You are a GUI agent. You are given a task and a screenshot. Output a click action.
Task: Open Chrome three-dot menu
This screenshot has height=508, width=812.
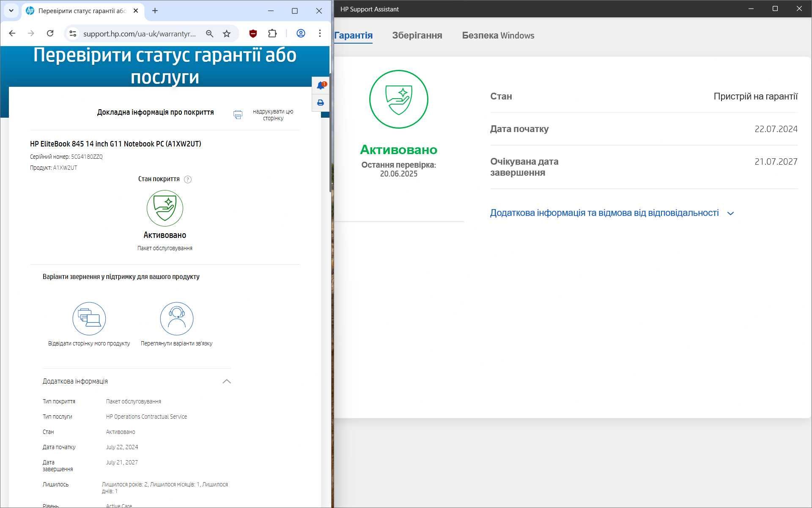pyautogui.click(x=320, y=33)
